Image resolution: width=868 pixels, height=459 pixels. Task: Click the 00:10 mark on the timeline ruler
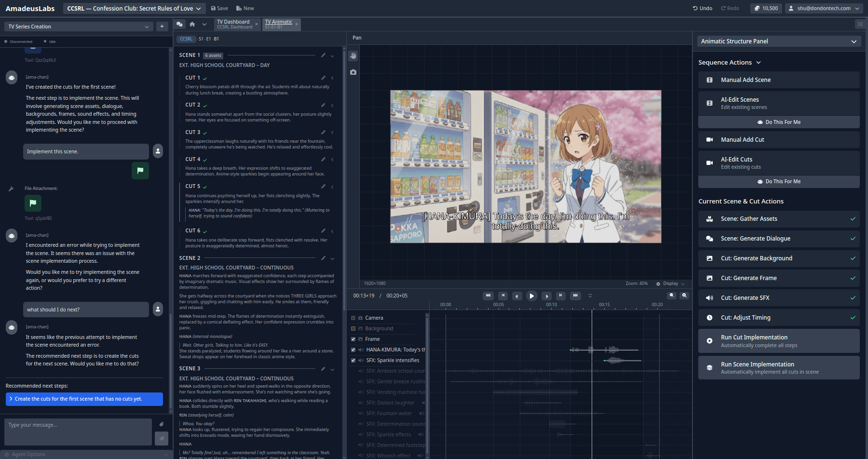551,305
